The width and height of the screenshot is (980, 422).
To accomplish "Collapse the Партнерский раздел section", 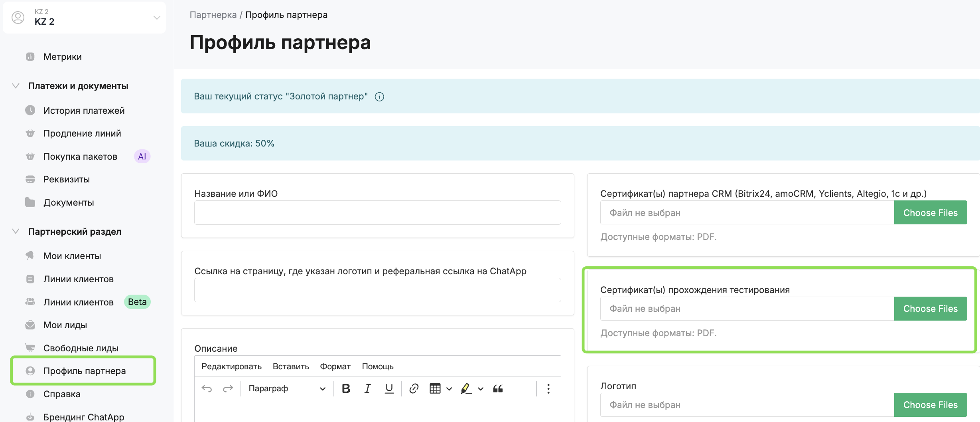I will coord(16,232).
